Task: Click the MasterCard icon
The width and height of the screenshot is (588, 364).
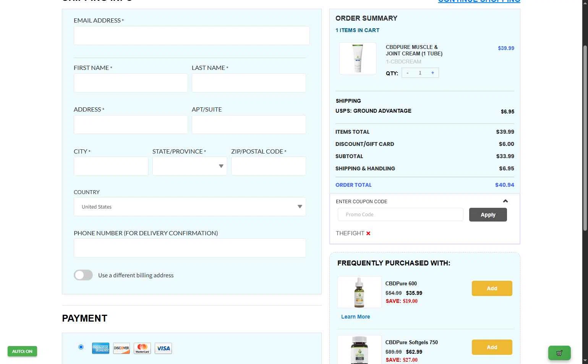Action: click(x=142, y=348)
